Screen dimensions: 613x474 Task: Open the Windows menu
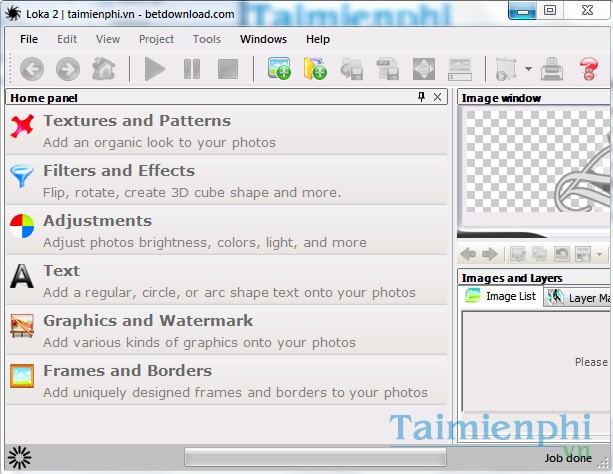(x=263, y=39)
